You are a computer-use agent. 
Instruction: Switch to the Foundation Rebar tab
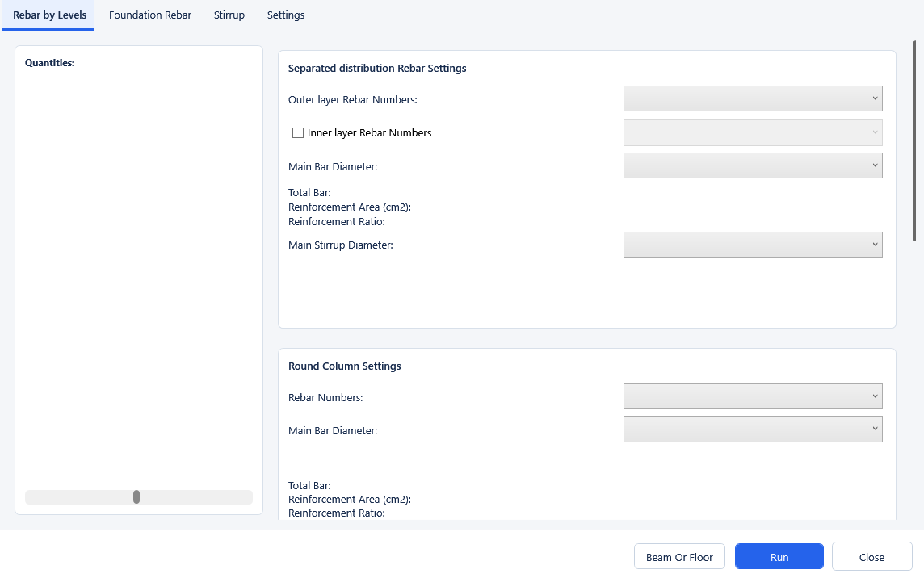tap(150, 15)
